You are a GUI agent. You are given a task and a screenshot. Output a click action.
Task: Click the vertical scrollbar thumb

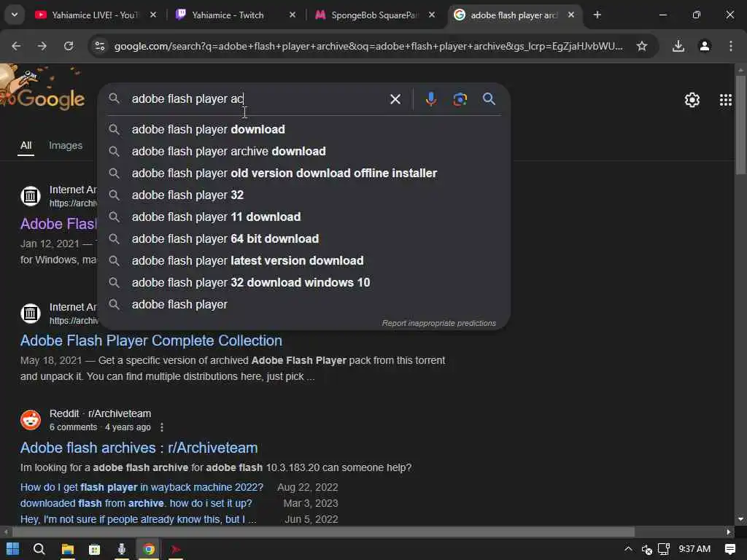740,125
